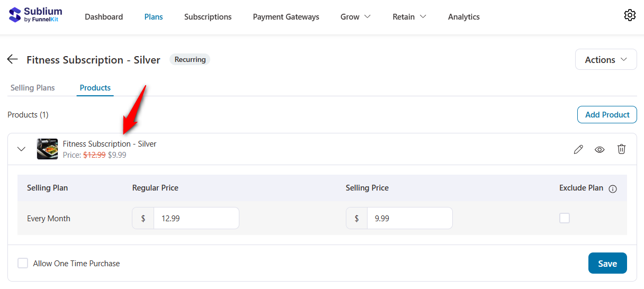Screen dimensions: 644x289
Task: Preview product with the eye icon
Action: 600,149
